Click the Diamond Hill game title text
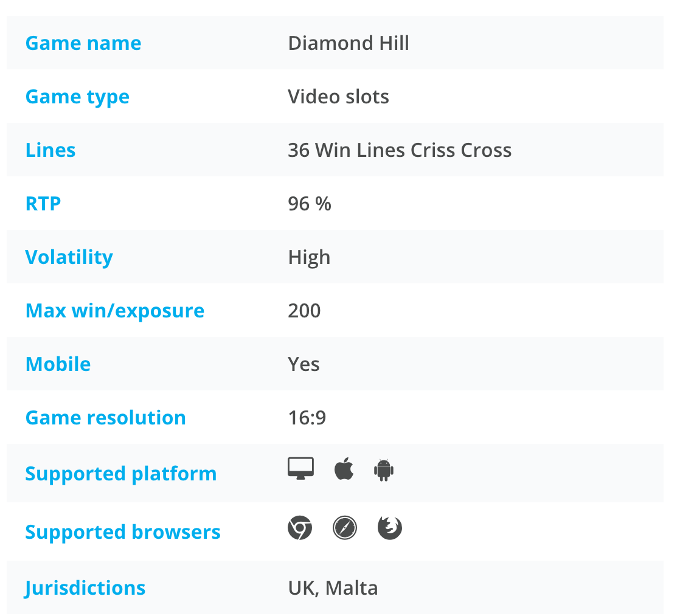694x616 pixels. pos(349,43)
